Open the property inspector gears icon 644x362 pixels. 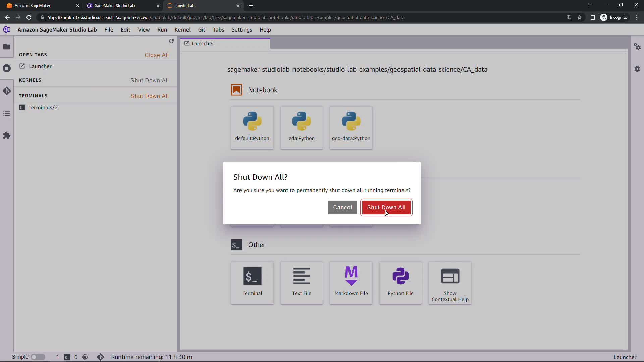(637, 47)
